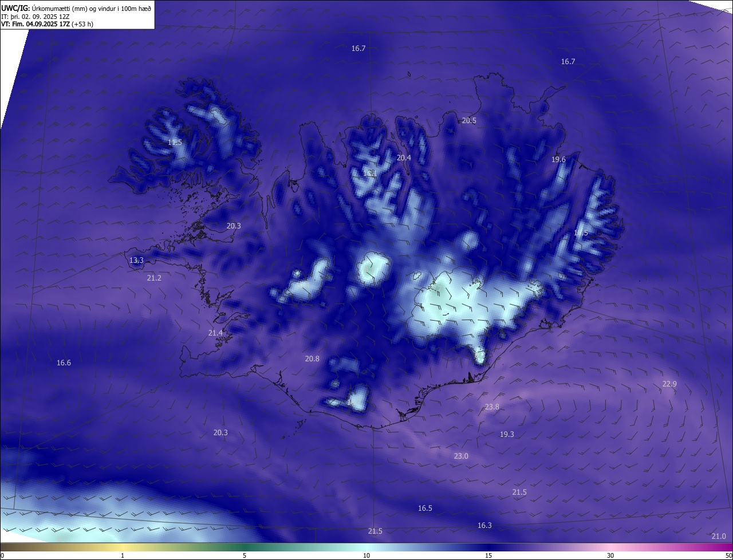Select the 21.2 value label

(154, 278)
